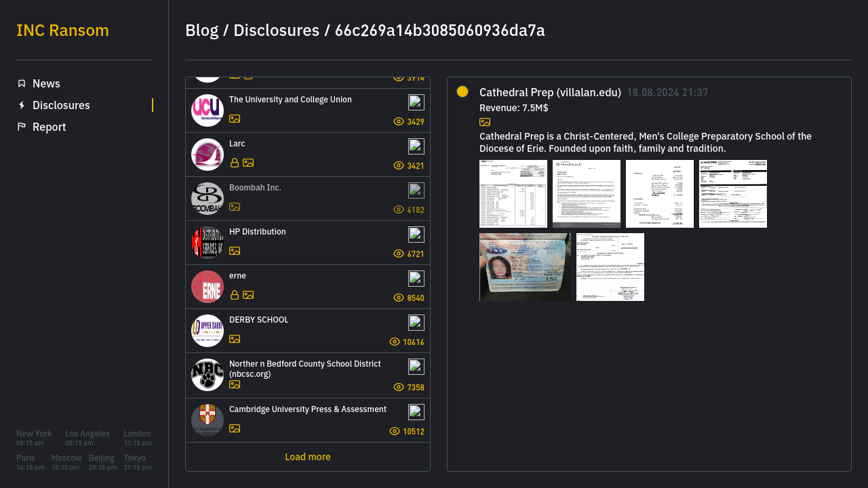Click the flag icon next to Report

pyautogui.click(x=22, y=127)
